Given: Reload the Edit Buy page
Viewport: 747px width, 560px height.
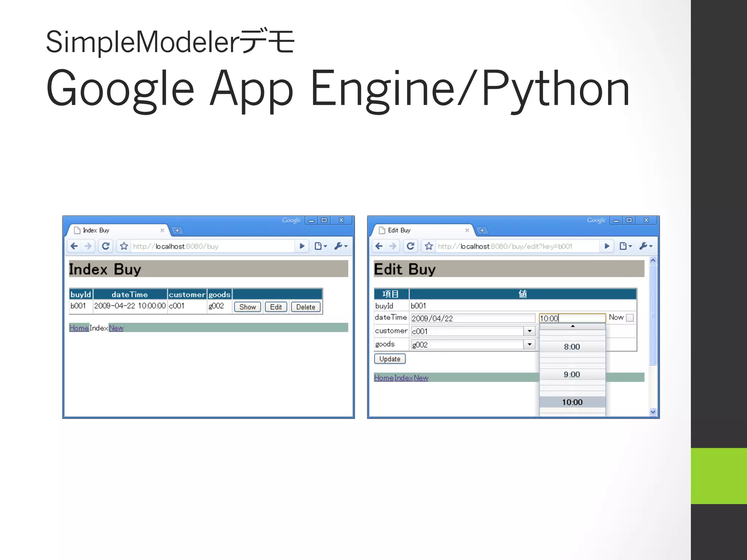Looking at the screenshot, I should click(x=411, y=246).
